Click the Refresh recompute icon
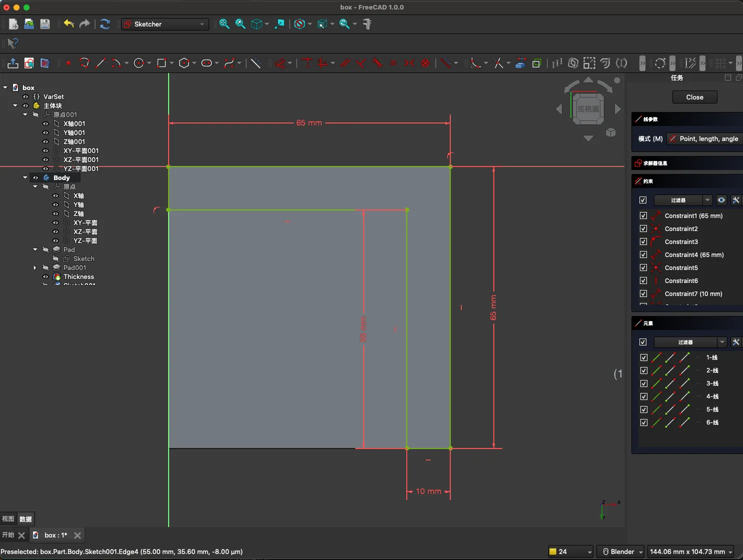Image resolution: width=743 pixels, height=560 pixels. click(x=105, y=24)
